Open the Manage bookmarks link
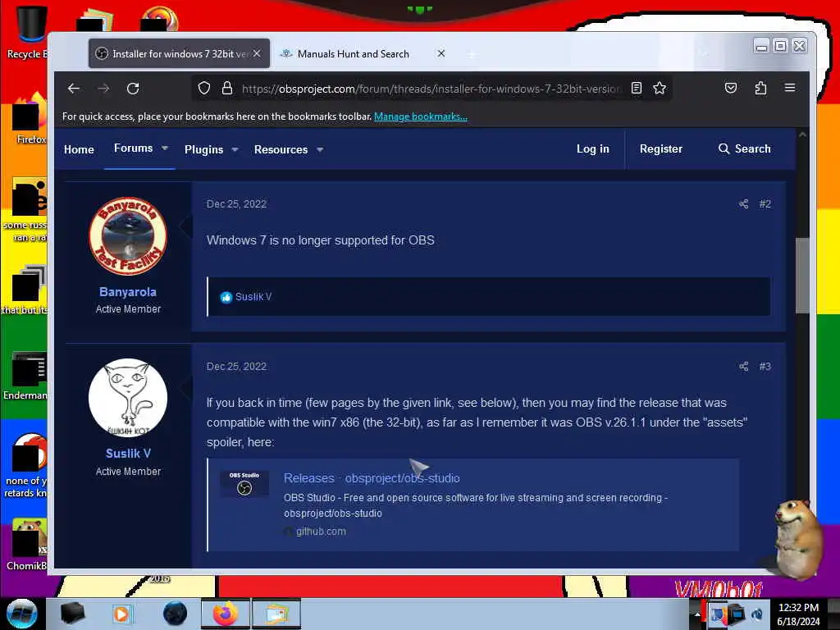The height and width of the screenshot is (630, 840). [421, 116]
